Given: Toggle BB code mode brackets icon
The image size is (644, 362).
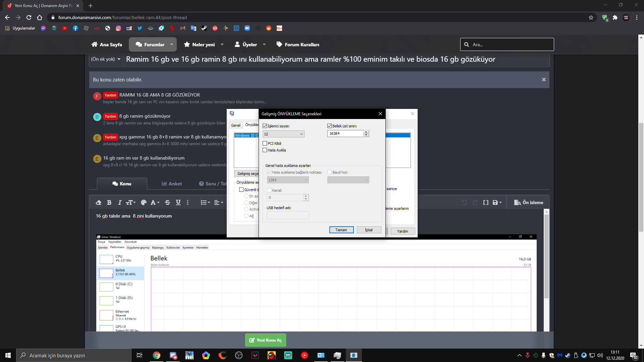Looking at the screenshot, I should point(486,202).
